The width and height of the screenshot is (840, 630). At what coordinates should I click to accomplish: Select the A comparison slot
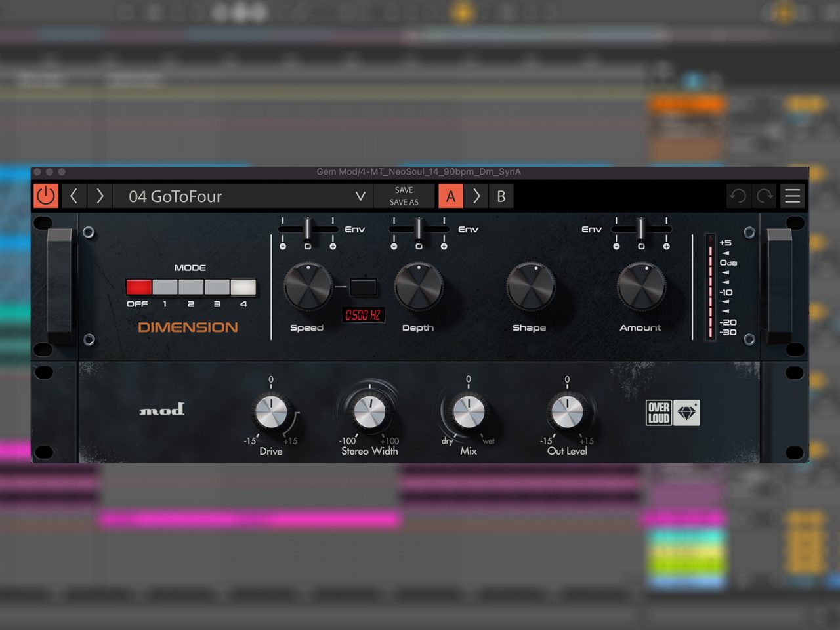click(451, 196)
